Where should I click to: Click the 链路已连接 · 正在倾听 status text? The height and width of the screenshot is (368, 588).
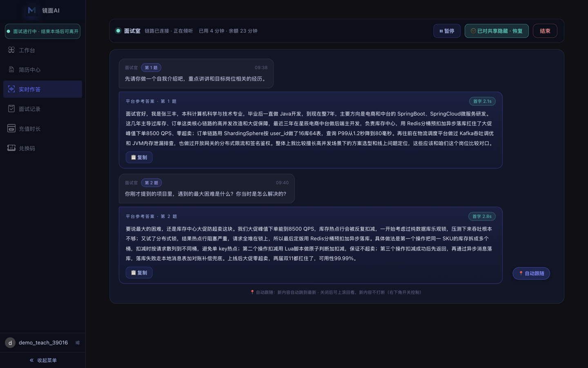pos(169,31)
